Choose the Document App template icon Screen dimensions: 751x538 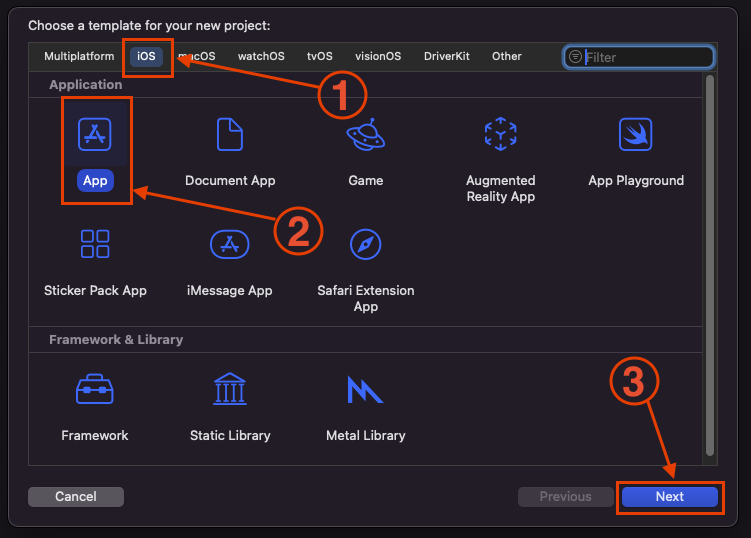(x=230, y=134)
